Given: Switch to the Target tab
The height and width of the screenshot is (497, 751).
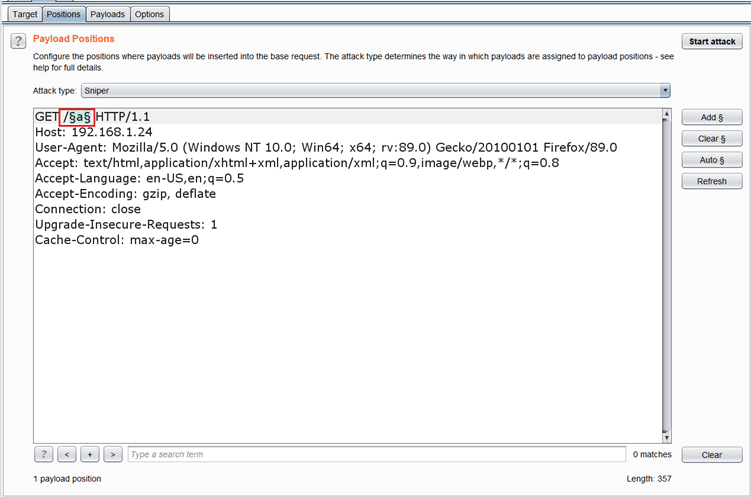Looking at the screenshot, I should (x=24, y=14).
